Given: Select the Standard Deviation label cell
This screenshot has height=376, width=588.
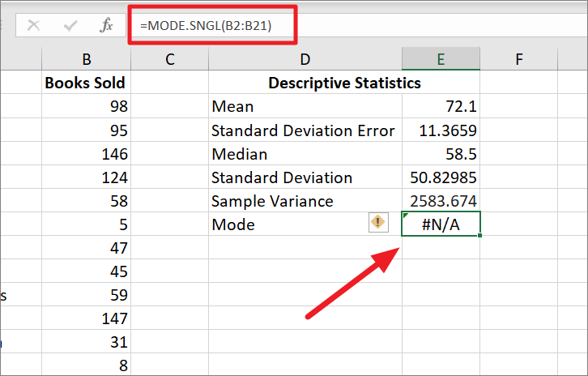Looking at the screenshot, I should [305, 177].
